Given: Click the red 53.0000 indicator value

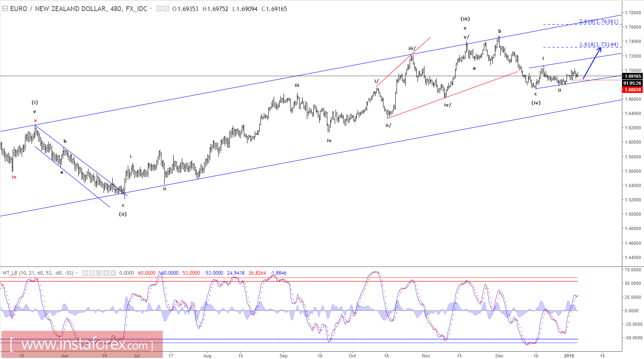Looking at the screenshot, I should 191,273.
